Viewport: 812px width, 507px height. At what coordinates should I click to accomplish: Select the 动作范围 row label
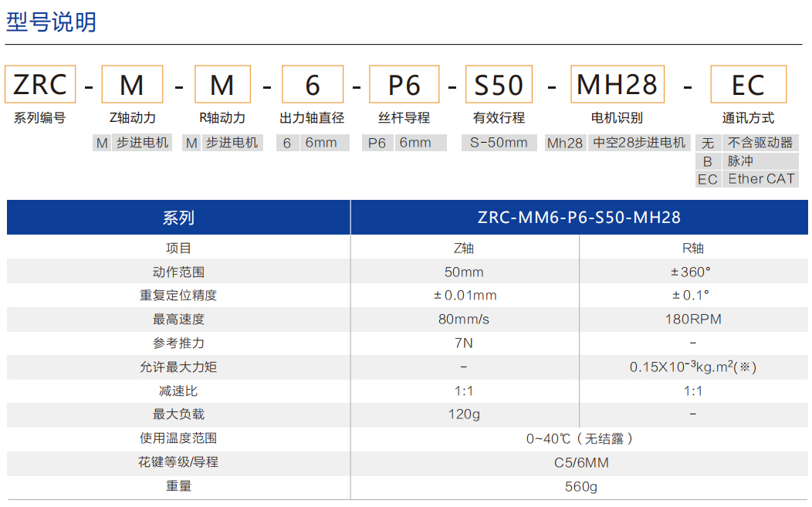[x=178, y=271]
